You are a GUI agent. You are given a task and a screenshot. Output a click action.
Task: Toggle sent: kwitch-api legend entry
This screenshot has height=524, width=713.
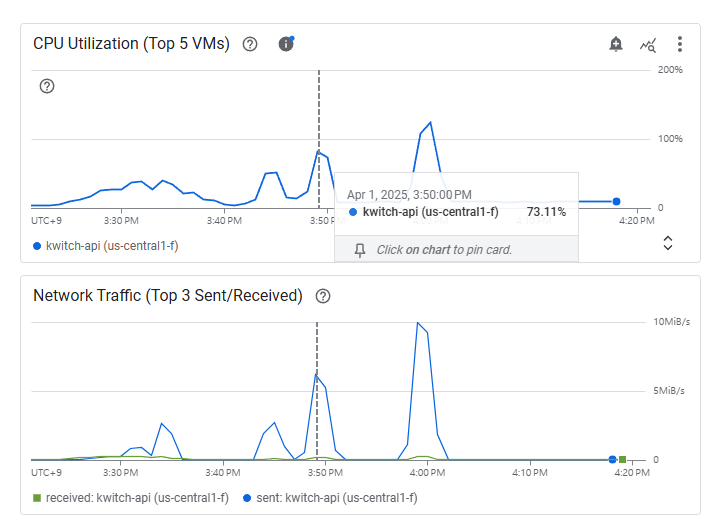(x=330, y=498)
